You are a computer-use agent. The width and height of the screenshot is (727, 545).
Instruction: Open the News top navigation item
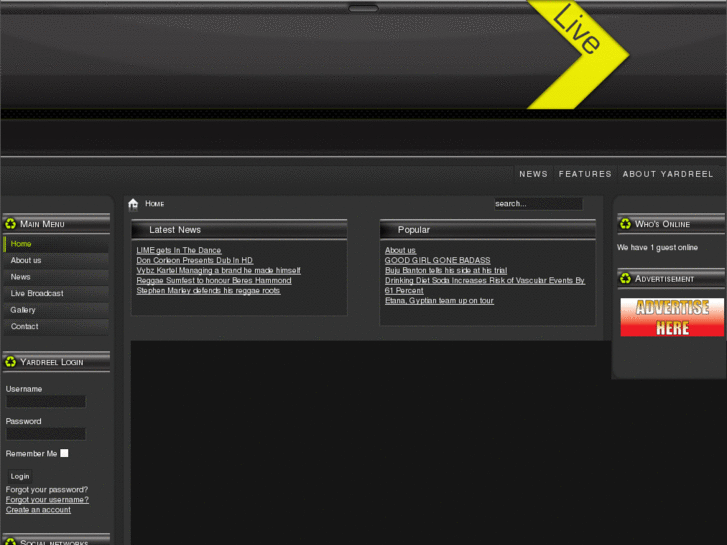point(533,174)
